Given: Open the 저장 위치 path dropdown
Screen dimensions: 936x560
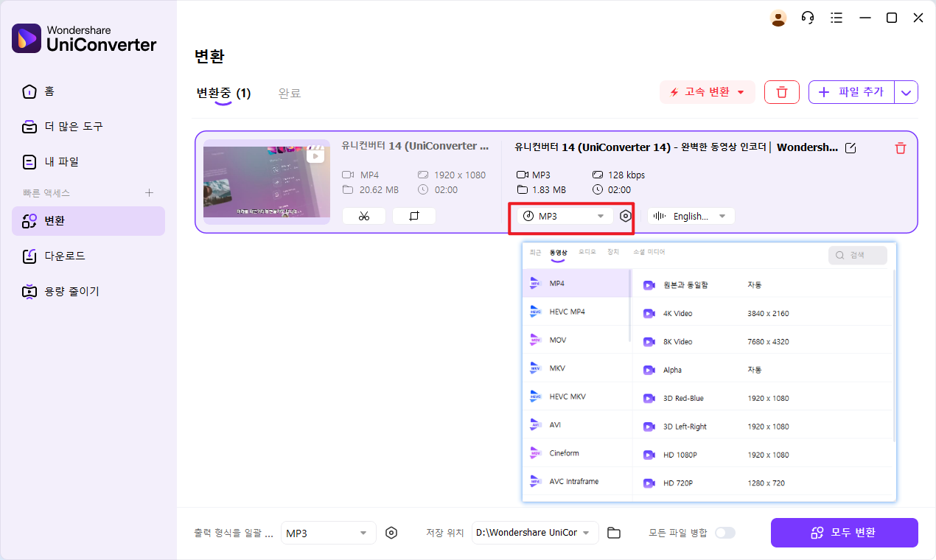Looking at the screenshot, I should coord(535,533).
